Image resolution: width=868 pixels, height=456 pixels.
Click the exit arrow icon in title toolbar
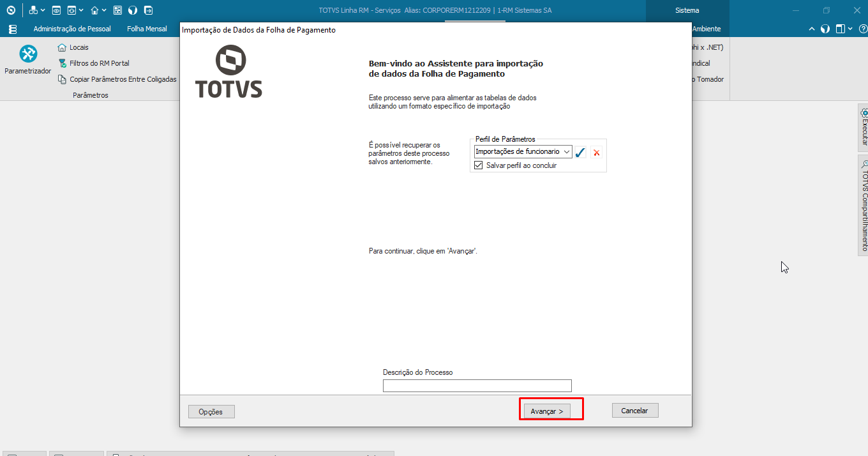click(x=149, y=10)
